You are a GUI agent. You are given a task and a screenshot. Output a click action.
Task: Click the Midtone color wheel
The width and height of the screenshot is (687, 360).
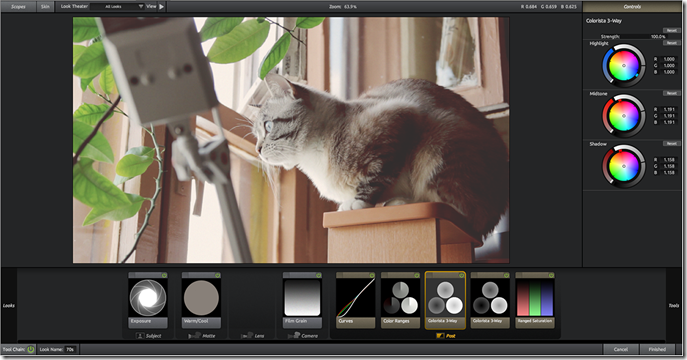pyautogui.click(x=624, y=116)
